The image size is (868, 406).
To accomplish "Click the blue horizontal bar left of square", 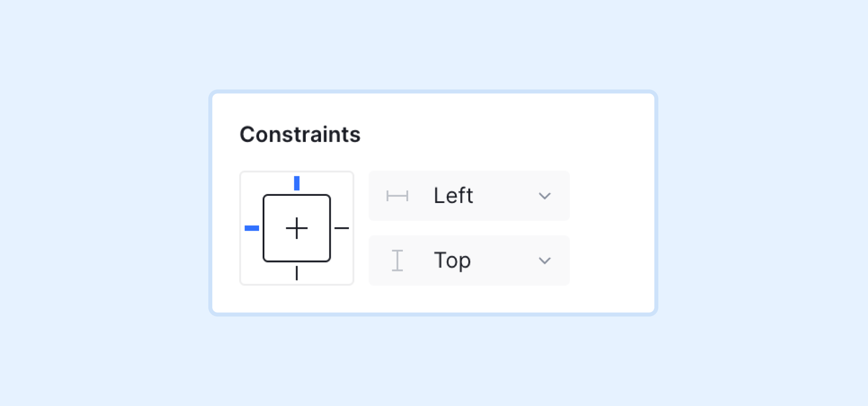I will 252,228.
